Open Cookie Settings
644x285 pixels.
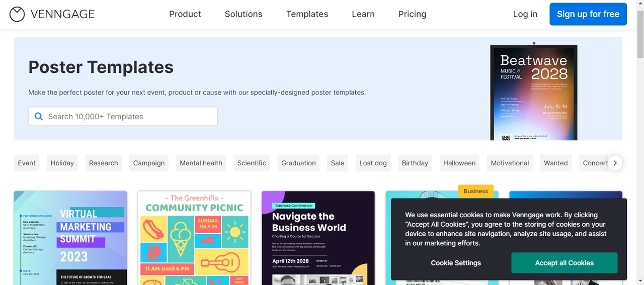tap(456, 263)
